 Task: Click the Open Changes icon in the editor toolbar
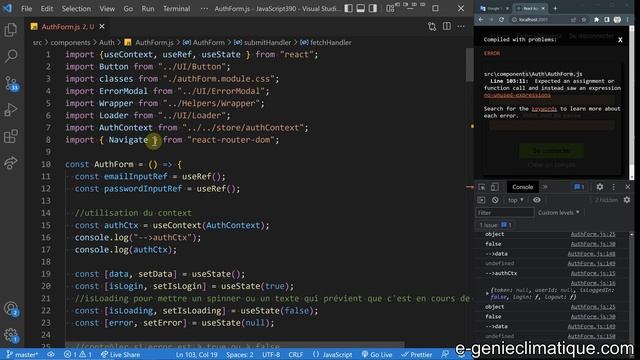point(432,27)
